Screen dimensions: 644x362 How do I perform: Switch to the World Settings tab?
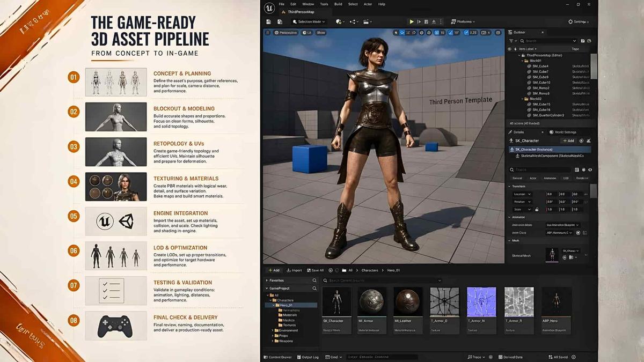(562, 132)
